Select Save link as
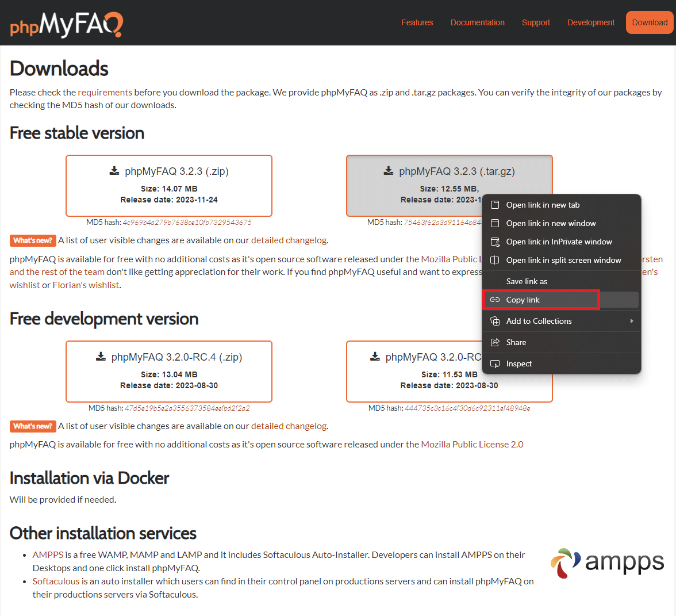The image size is (676, 616). click(x=561, y=281)
